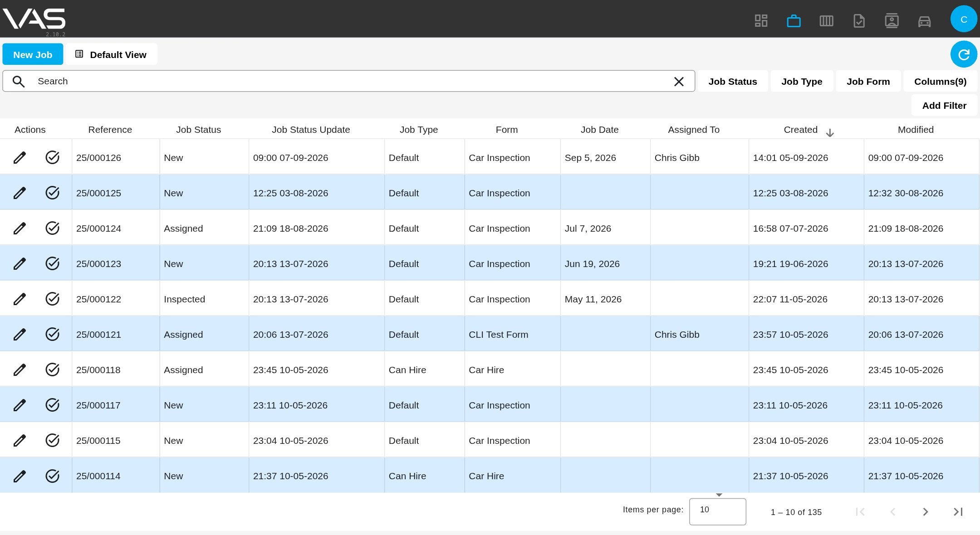The width and height of the screenshot is (980, 535).
Task: Edit job 25/000122 with pencil icon
Action: point(20,299)
